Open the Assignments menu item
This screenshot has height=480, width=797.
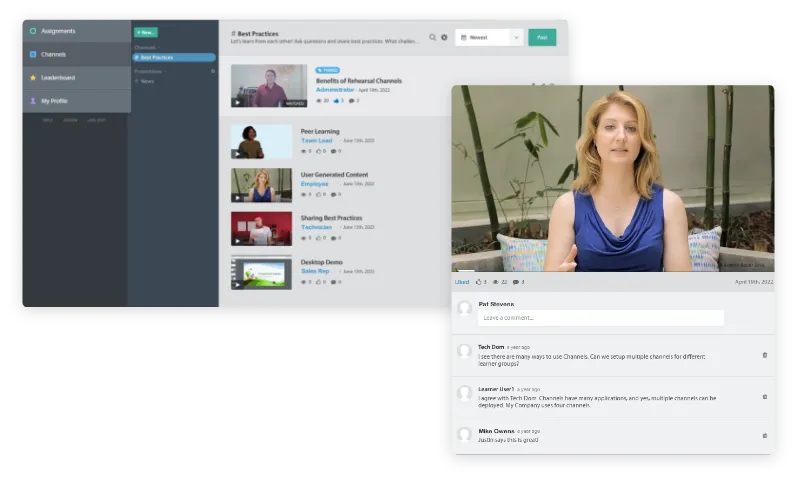click(x=76, y=31)
